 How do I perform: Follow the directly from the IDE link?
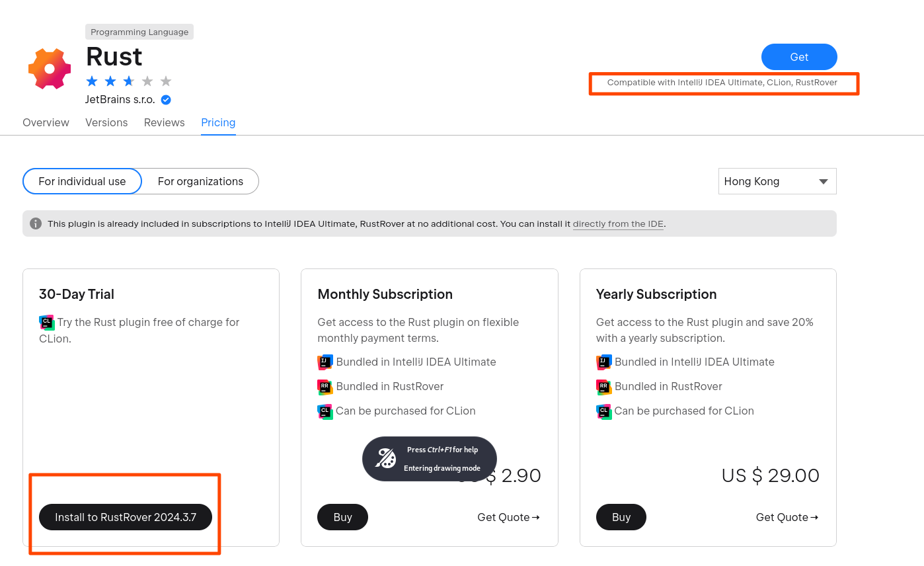coord(618,223)
